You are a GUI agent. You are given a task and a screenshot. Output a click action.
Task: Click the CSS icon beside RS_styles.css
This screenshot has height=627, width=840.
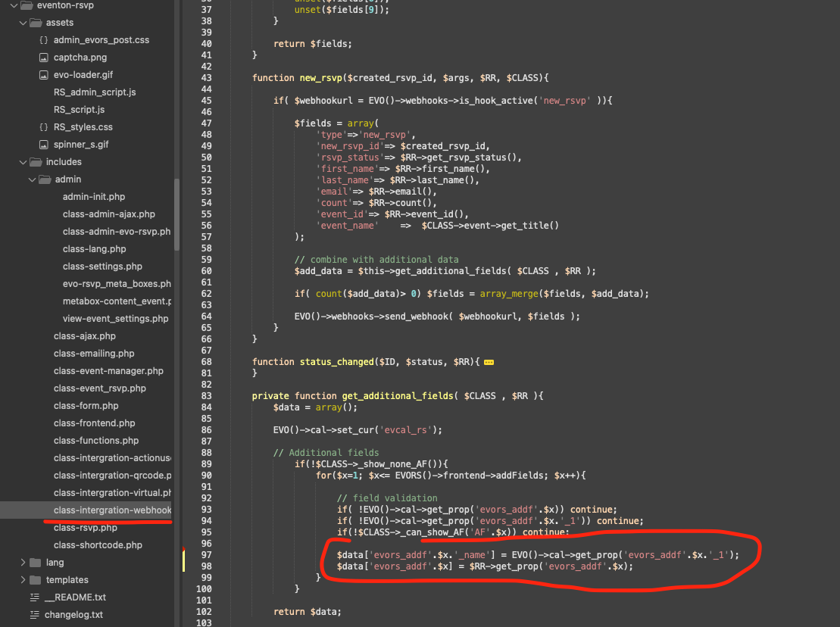tap(44, 127)
